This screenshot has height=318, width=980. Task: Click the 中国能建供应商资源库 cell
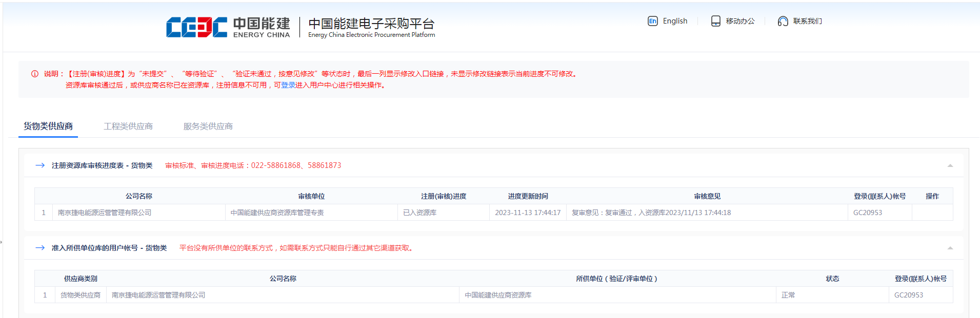(498, 295)
